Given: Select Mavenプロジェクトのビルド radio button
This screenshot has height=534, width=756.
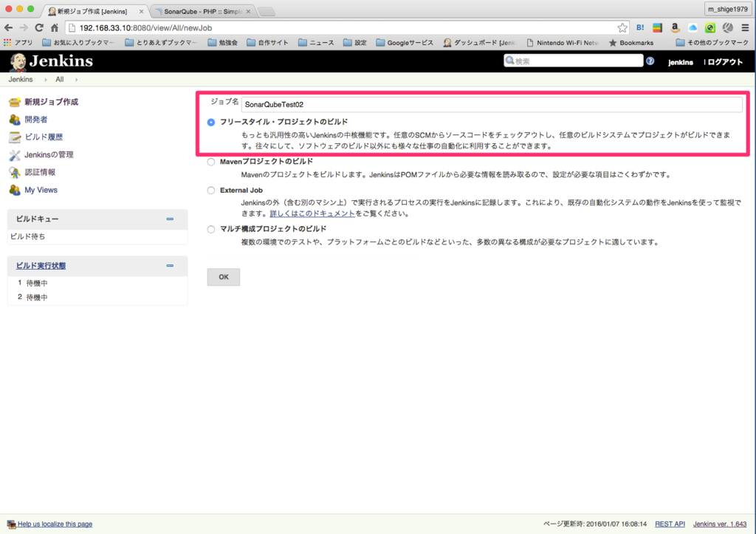Looking at the screenshot, I should tap(211, 162).
